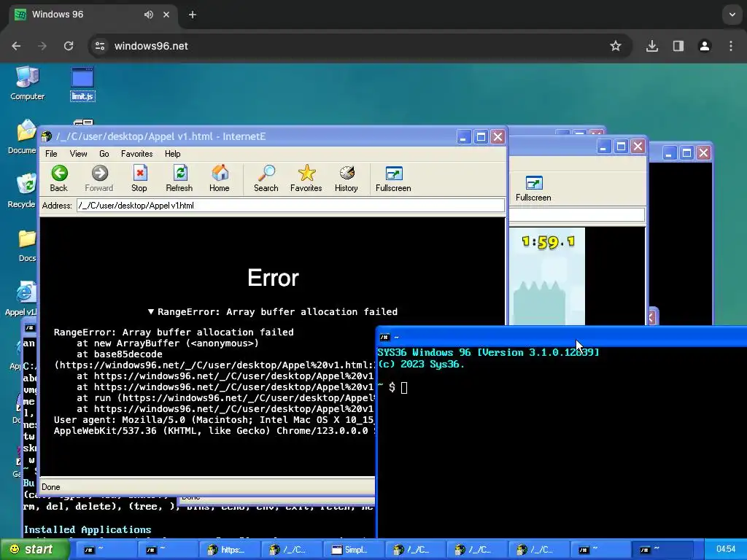Screen dimensions: 747x560
Task: Click the greyed-out Forward arrow icon
Action: pyautogui.click(x=99, y=173)
